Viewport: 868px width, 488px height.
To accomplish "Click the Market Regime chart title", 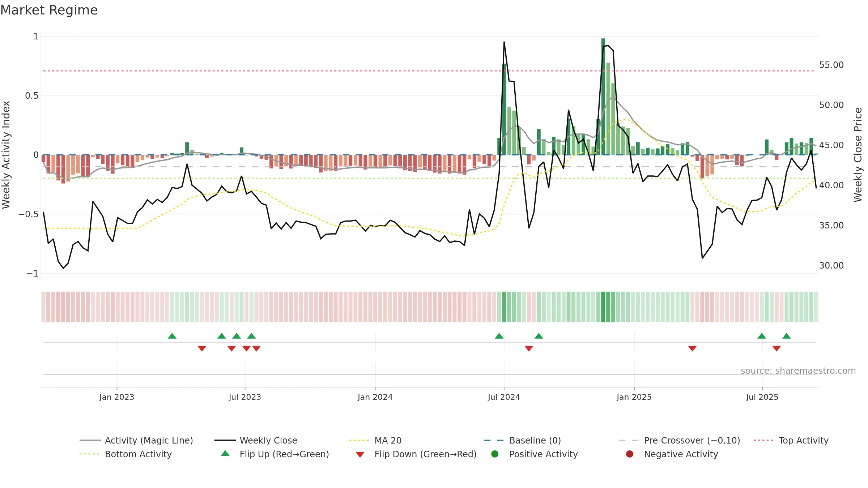I will pyautogui.click(x=49, y=10).
